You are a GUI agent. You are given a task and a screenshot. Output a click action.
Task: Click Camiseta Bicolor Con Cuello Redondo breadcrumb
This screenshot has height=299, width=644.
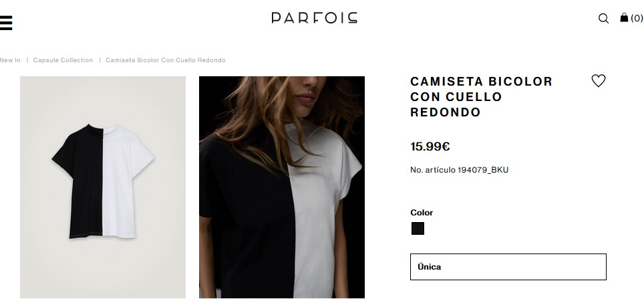point(166,60)
